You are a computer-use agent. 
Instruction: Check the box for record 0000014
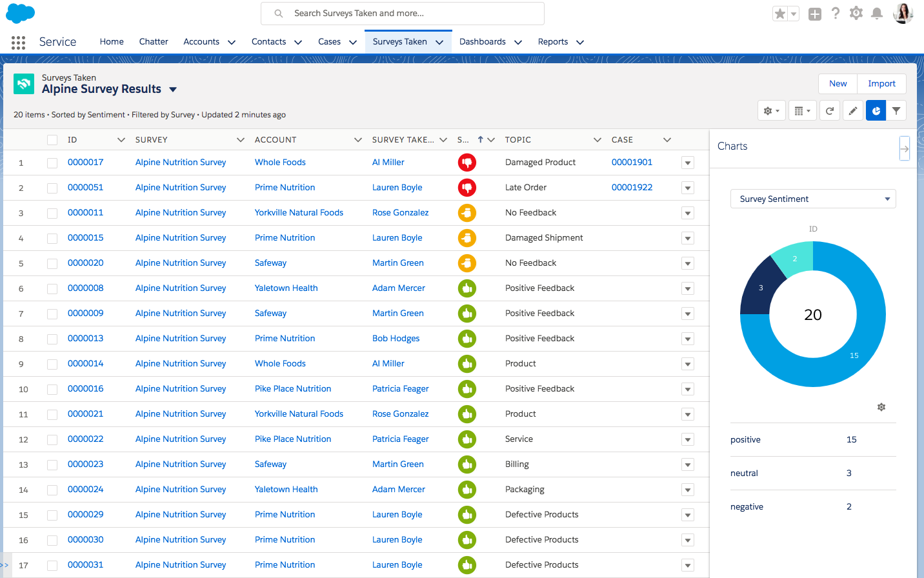(x=52, y=364)
